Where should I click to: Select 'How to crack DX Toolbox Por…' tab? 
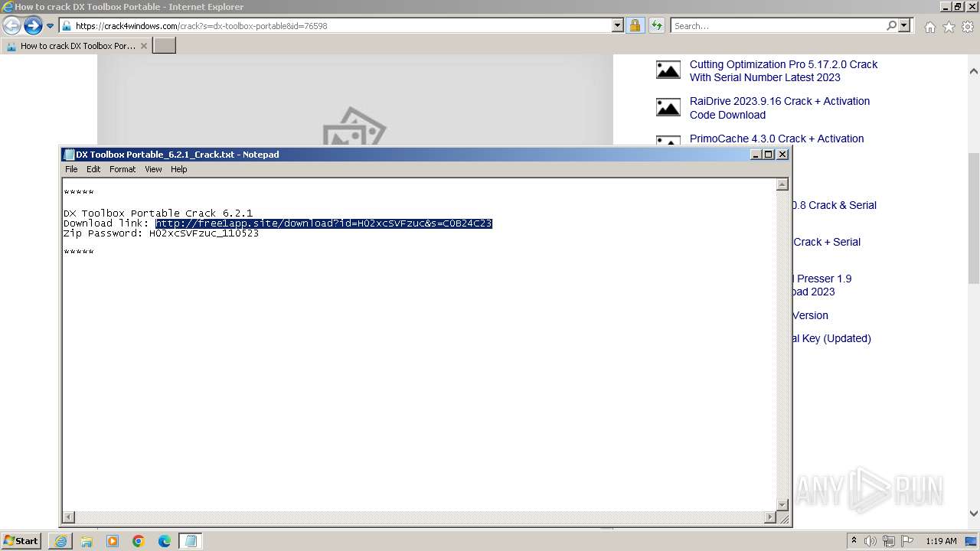77,46
